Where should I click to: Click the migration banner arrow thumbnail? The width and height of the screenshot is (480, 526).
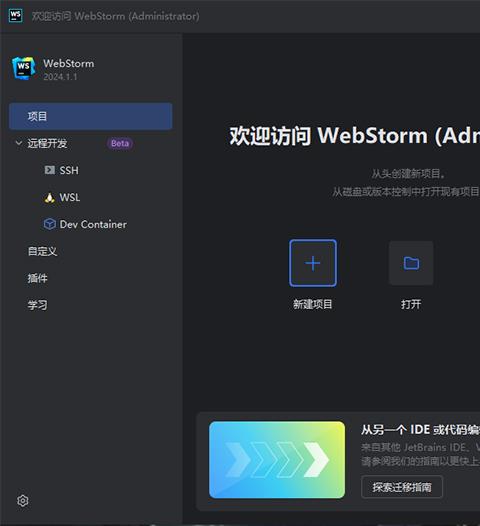pos(277,460)
